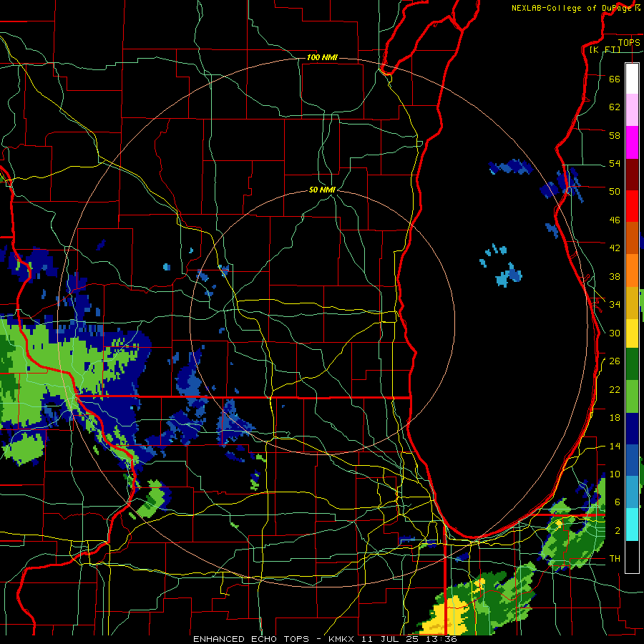
Task: Click the Enhanced Echo Tops KMKX caption
Action: tap(325, 639)
